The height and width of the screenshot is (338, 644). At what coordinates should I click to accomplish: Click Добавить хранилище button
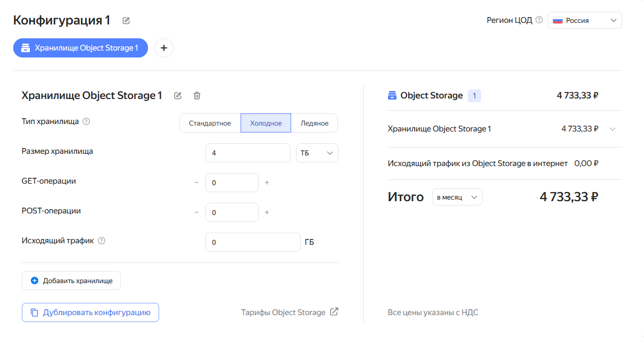tap(71, 281)
